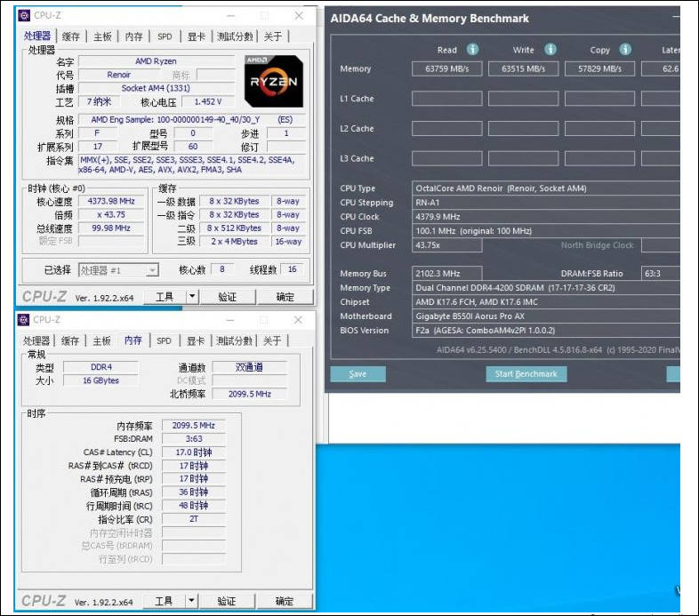The image size is (699, 616).
Task: Click AMD Eng Sample specification field
Action: (x=192, y=119)
